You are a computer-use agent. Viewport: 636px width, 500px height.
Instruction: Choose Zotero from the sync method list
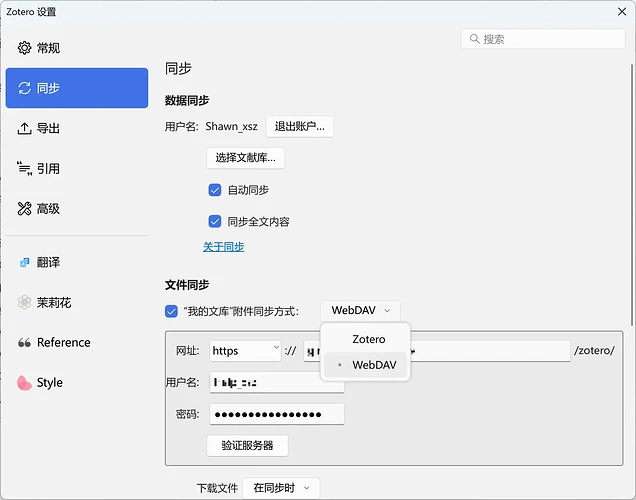coord(365,339)
